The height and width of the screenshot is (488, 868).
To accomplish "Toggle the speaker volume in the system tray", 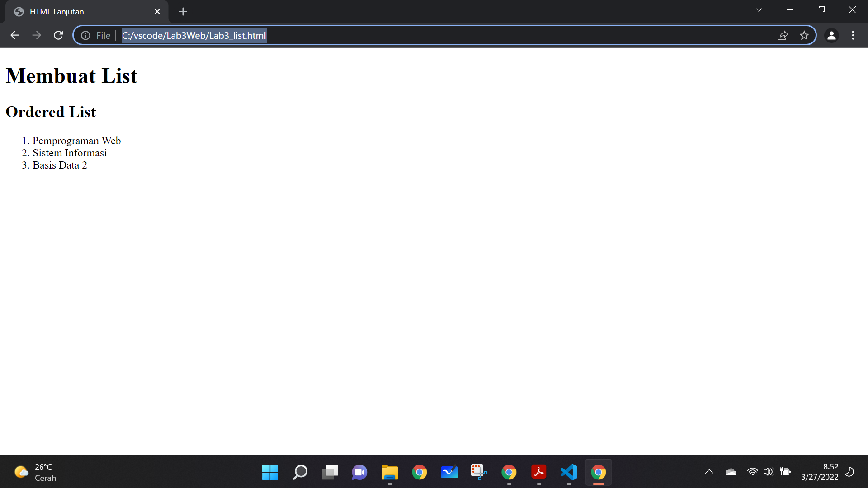I will coord(769,472).
